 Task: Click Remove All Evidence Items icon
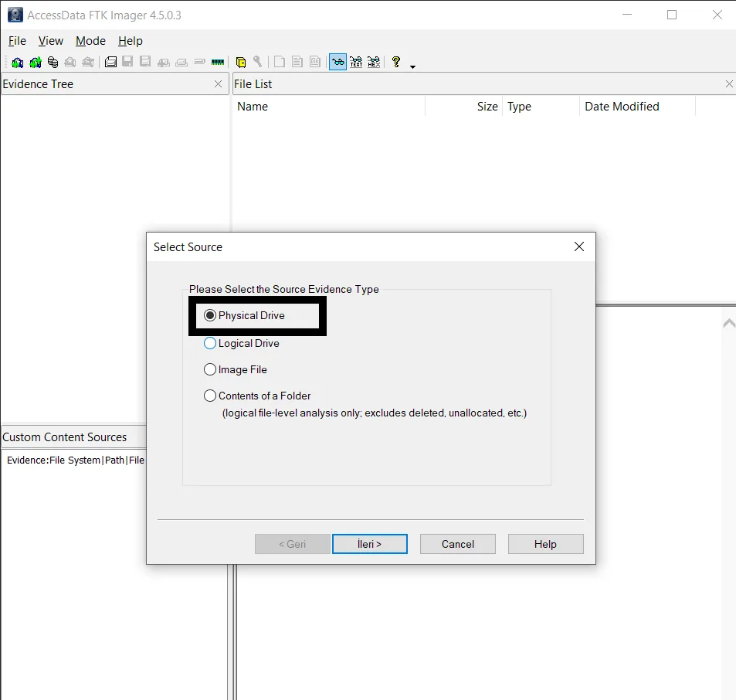(88, 62)
